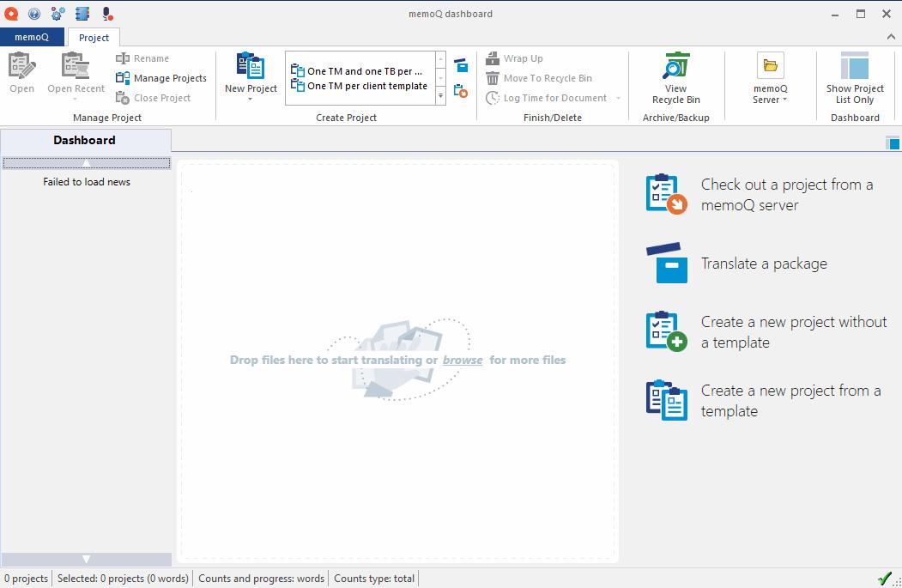The height and width of the screenshot is (588, 902).
Task: Click the import package box icon in ribbon
Action: pos(461,64)
